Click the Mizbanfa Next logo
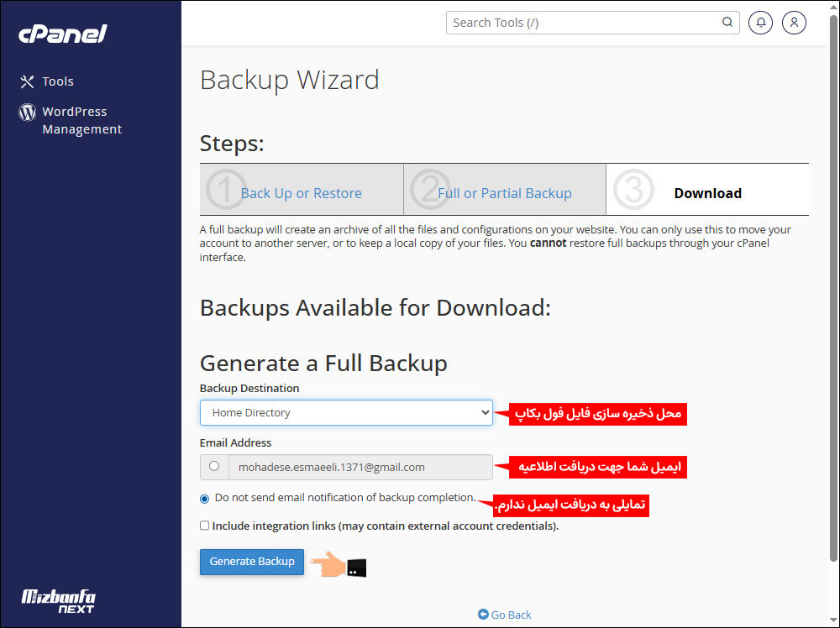 (x=59, y=601)
